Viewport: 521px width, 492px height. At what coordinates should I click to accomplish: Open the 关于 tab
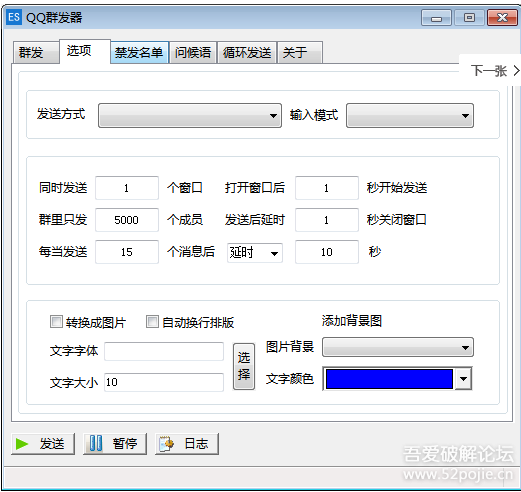(x=300, y=53)
